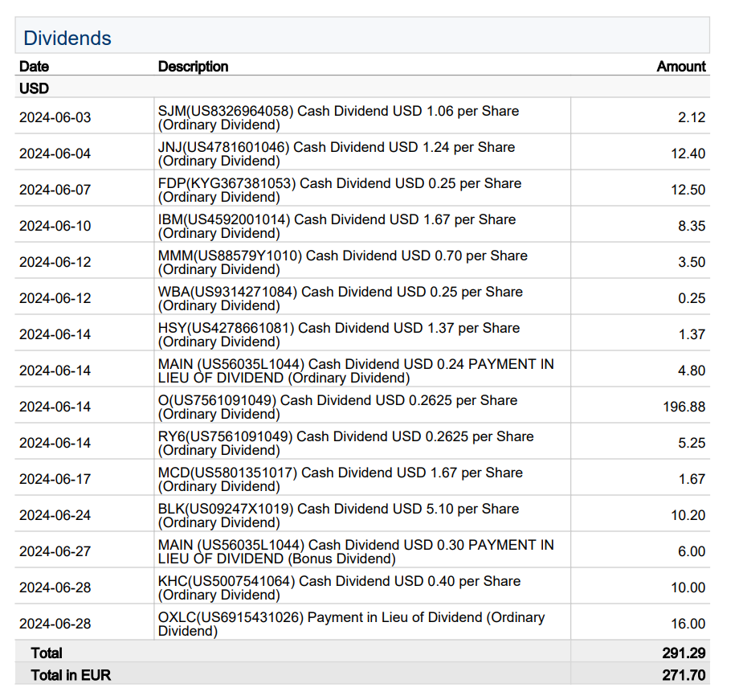Click the 196.88 amount for O dividend
The image size is (735, 700).
click(684, 407)
